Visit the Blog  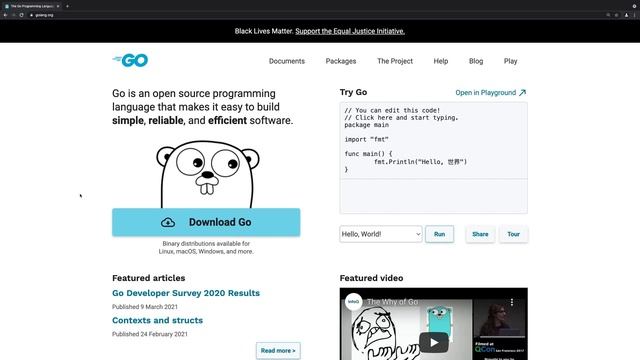[x=476, y=61]
